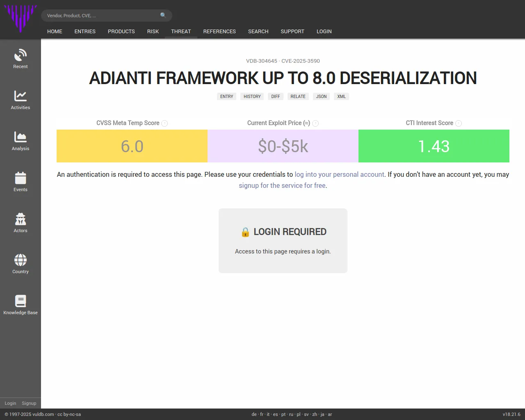
Task: Switch language to 'zh'
Action: tap(315, 414)
